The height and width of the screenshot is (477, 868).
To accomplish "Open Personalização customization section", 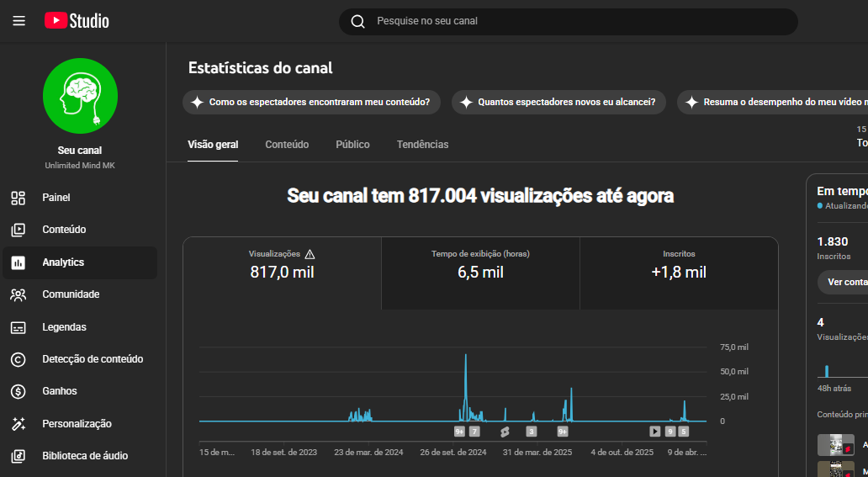I will 80,424.
